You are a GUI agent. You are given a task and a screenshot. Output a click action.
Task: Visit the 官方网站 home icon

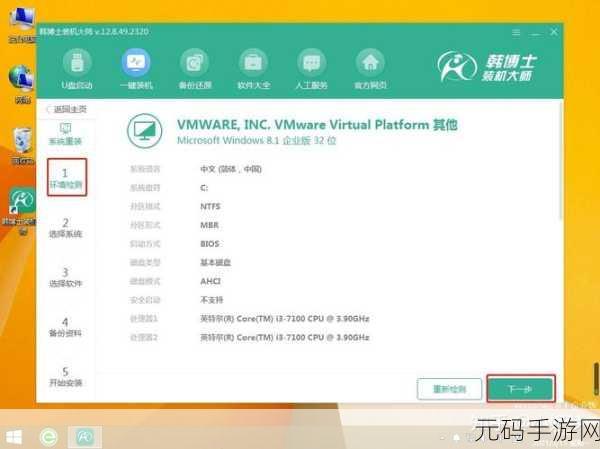coord(370,69)
